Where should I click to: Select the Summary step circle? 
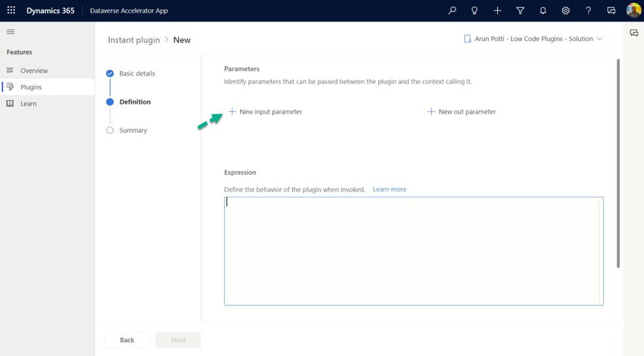point(110,130)
